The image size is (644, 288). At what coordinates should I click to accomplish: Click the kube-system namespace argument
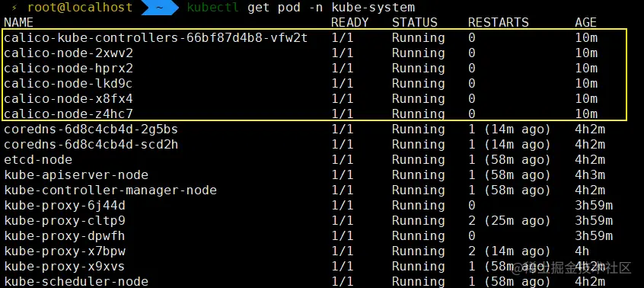pos(373,8)
